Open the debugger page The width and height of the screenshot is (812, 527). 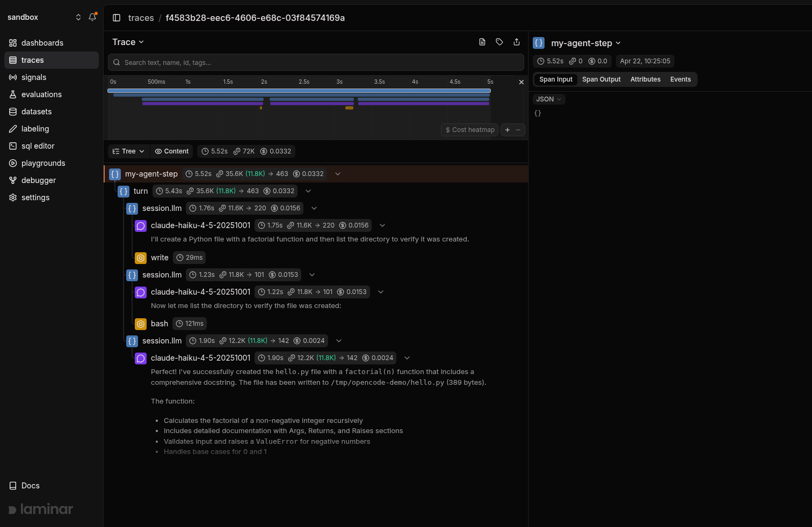point(52,180)
